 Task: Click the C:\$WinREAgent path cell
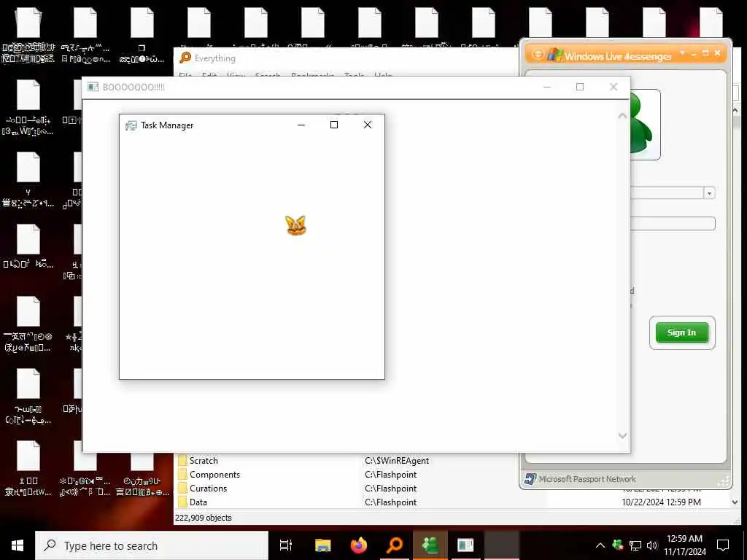click(x=397, y=461)
